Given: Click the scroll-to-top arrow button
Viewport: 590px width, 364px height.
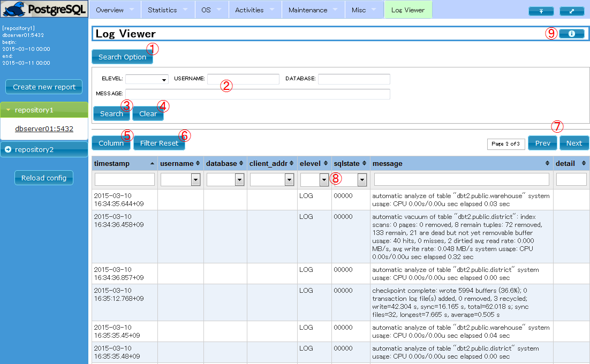Looking at the screenshot, I should click(541, 11).
